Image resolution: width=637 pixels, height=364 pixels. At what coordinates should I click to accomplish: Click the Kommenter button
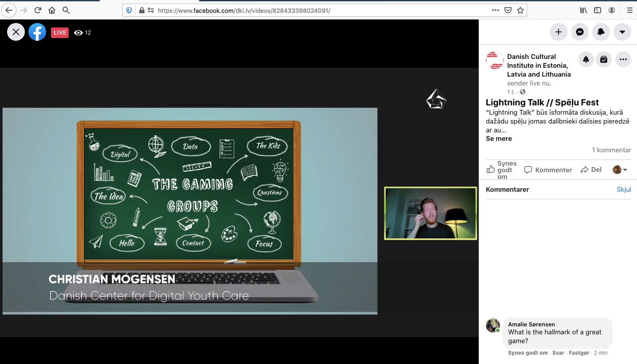coord(548,170)
